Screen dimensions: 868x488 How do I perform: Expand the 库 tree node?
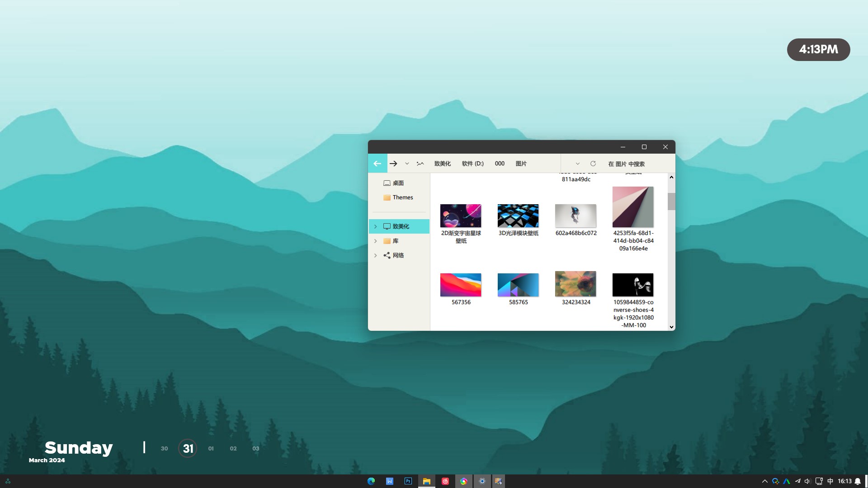(x=375, y=241)
